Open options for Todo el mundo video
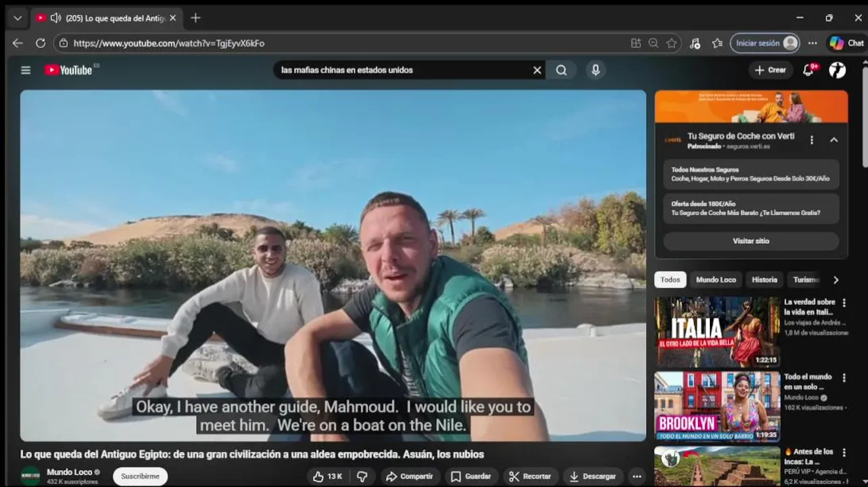Image resolution: width=868 pixels, height=487 pixels. pos(844,377)
